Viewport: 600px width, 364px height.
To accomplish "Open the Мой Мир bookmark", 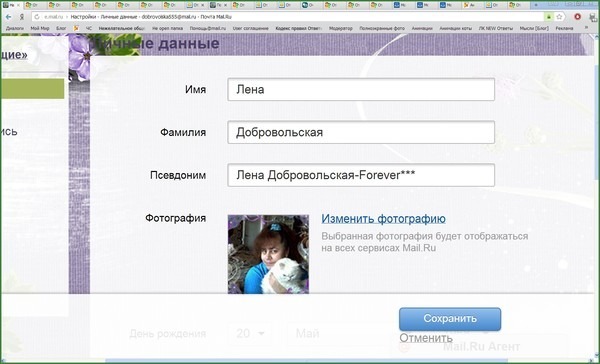I will (x=40, y=28).
